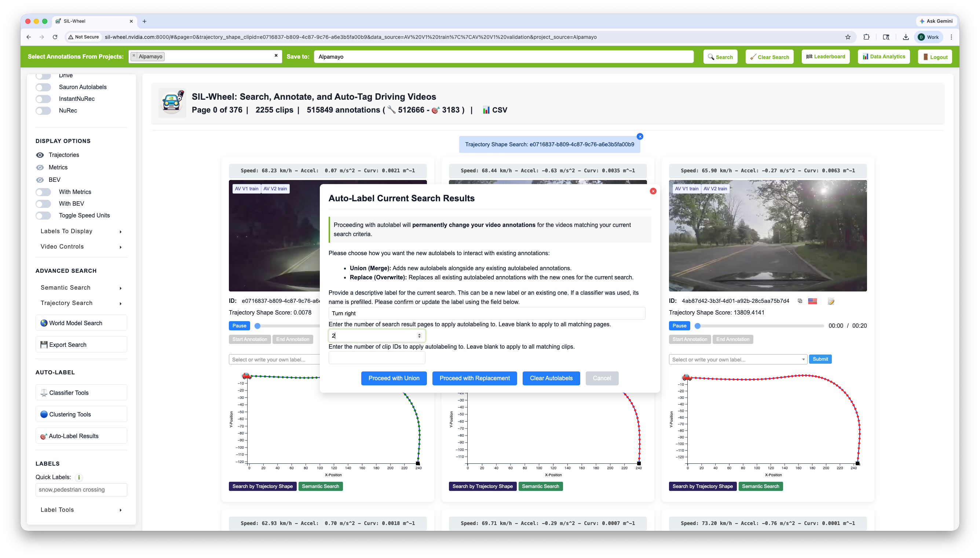Enable the NuRec switch
The height and width of the screenshot is (558, 980).
pyautogui.click(x=43, y=111)
